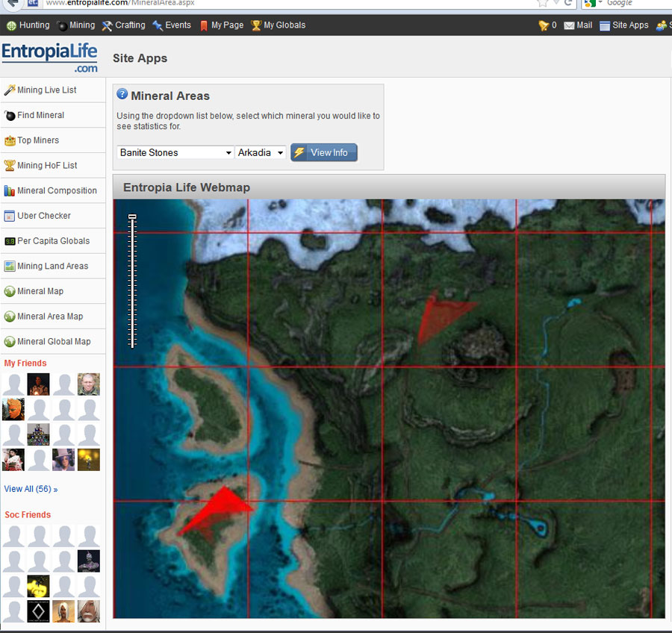Open Mail envelope icon
Image resolution: width=672 pixels, height=633 pixels.
coord(569,25)
